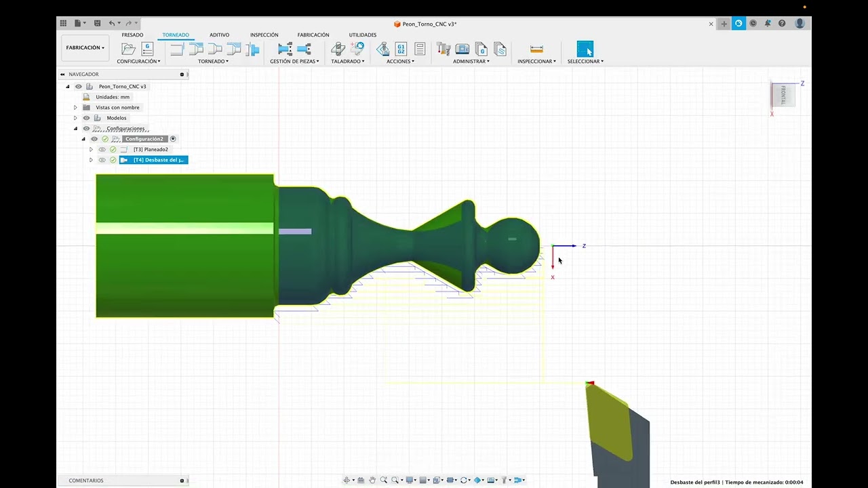Screen dimensions: 868x488
Task: Switch to the ADITIVO tab
Action: pos(219,35)
